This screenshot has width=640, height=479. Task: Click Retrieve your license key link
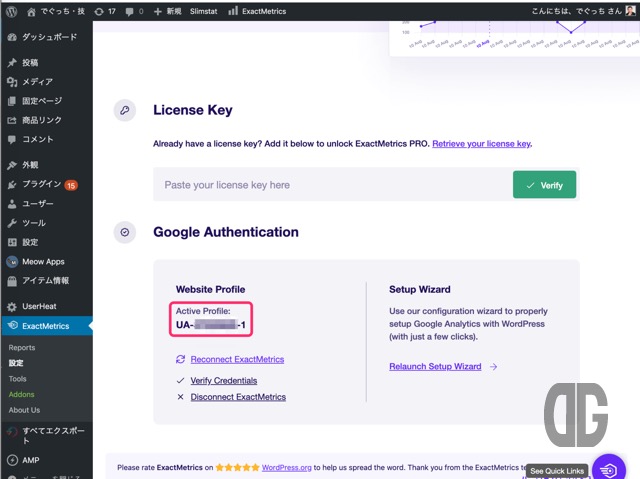pos(481,144)
